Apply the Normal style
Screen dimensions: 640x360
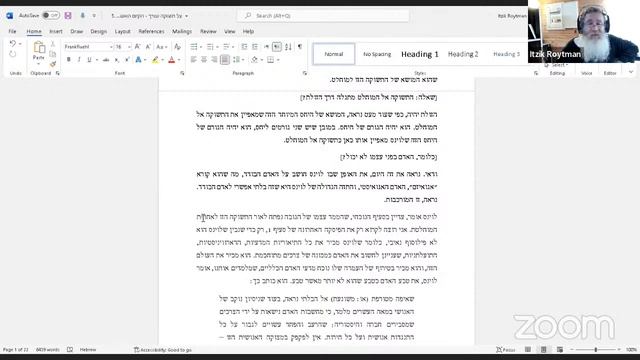click(334, 54)
